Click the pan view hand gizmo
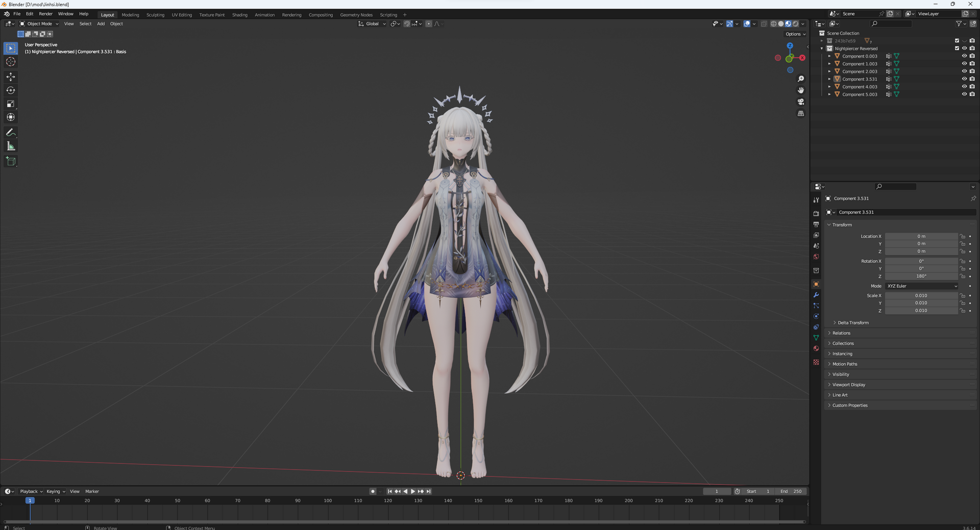Screen dimensions: 980x530 tap(801, 90)
